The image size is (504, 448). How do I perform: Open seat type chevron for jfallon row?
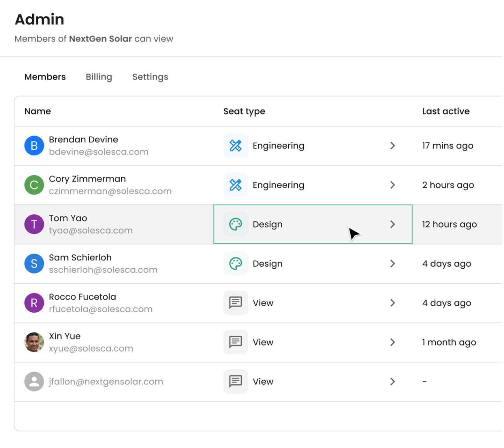click(393, 381)
